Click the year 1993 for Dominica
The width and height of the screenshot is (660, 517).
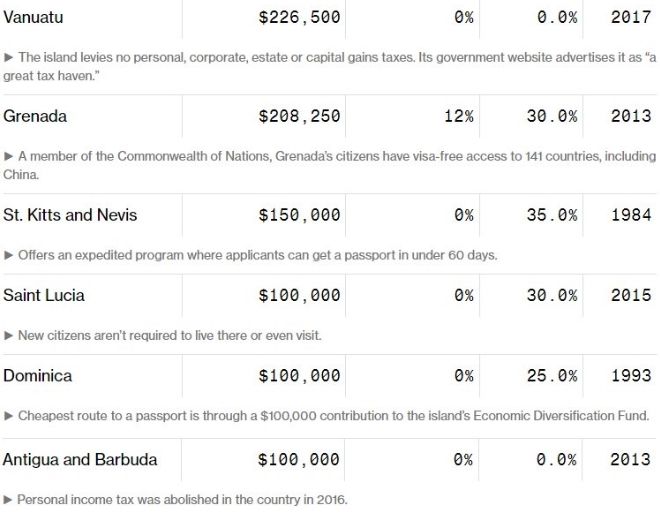click(x=631, y=376)
